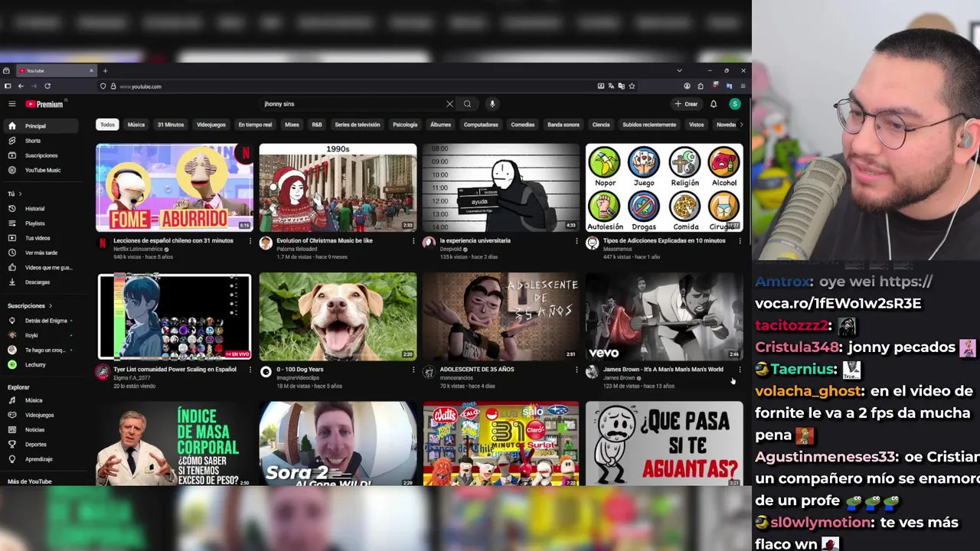The height and width of the screenshot is (551, 980).
Task: Open Principal in the sidebar
Action: coord(40,126)
